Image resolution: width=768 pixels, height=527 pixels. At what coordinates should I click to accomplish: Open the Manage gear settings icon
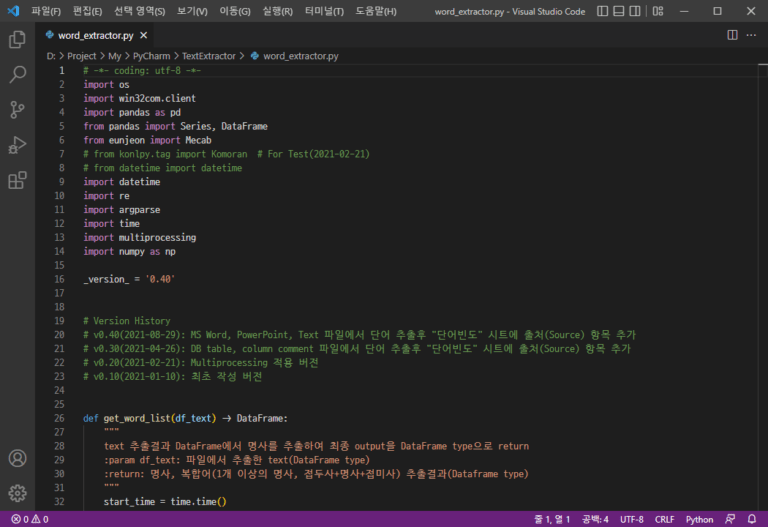(x=17, y=493)
